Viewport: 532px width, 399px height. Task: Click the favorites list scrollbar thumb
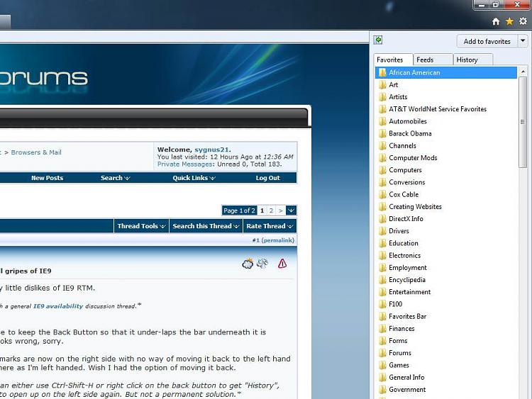(523, 122)
